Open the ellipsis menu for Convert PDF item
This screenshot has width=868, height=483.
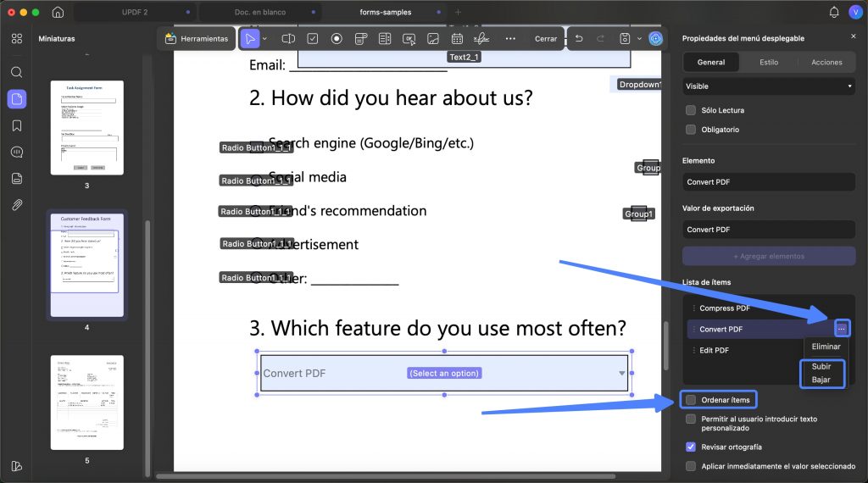click(842, 329)
